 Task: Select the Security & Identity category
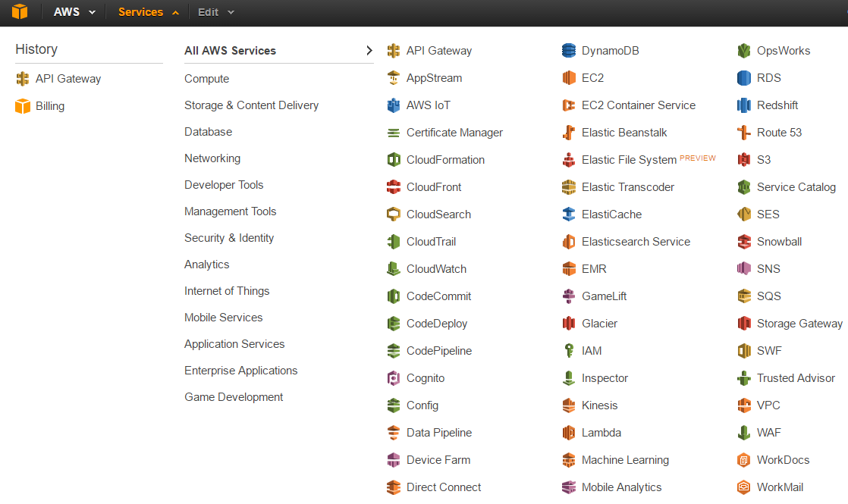(x=229, y=238)
